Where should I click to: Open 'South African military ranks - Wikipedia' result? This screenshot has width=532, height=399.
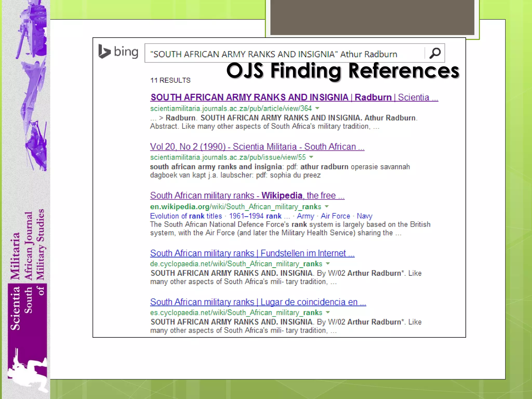(247, 195)
